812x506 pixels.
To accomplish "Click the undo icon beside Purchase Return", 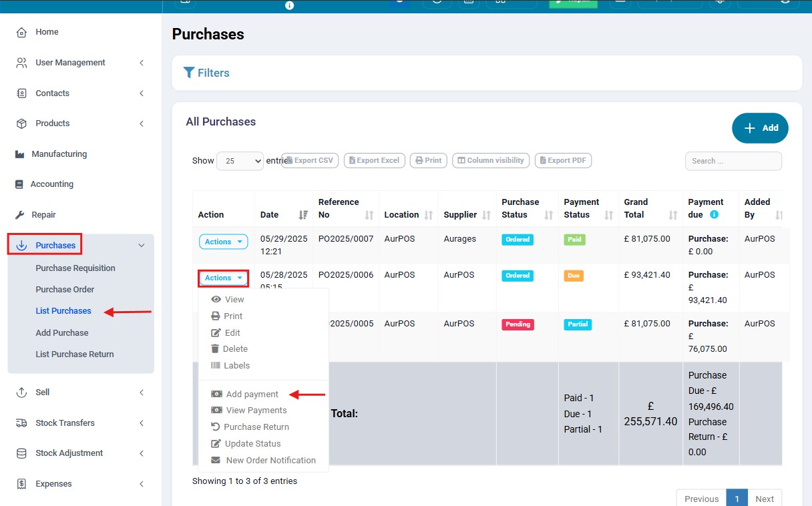I will coord(215,427).
